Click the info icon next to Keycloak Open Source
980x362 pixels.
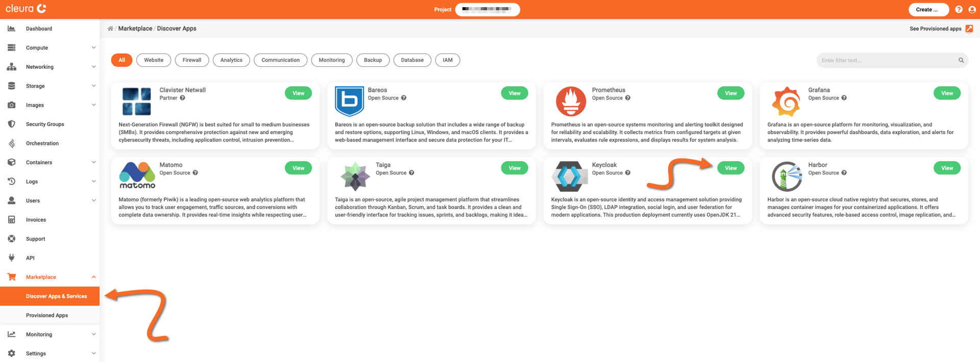(628, 173)
